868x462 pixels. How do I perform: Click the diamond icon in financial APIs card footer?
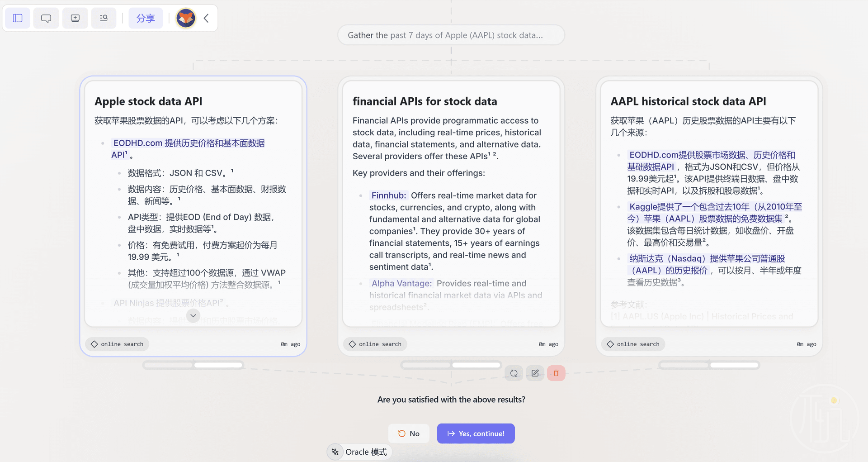tap(352, 344)
